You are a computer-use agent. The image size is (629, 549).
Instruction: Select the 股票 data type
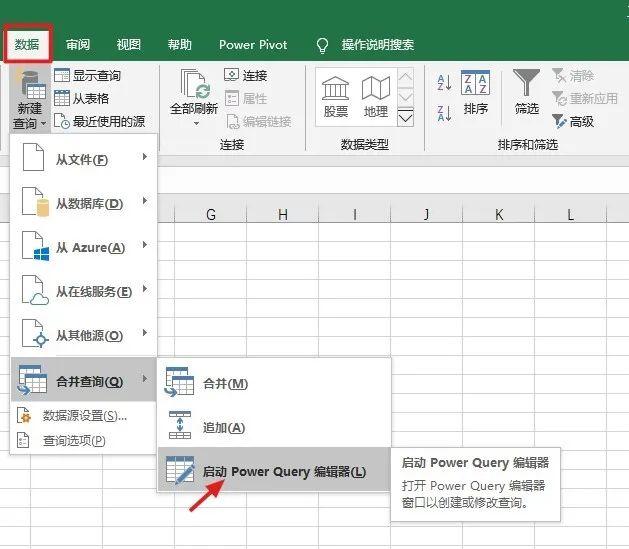click(x=336, y=97)
